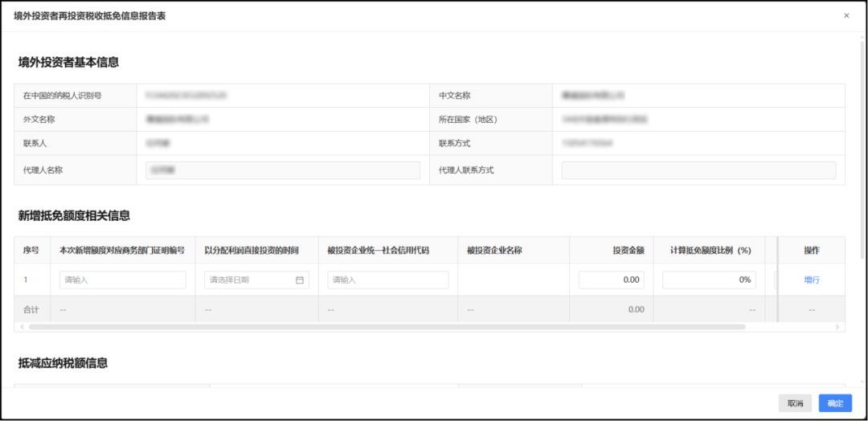Viewport: 868px width, 421px height.
Task: Click the 操作 column header
Action: pos(812,251)
